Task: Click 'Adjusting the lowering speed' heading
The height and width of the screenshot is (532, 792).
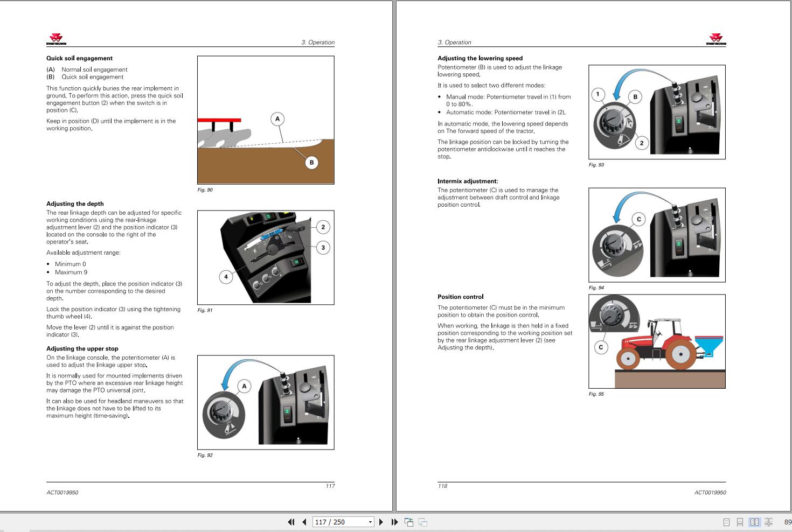Action: pos(480,58)
